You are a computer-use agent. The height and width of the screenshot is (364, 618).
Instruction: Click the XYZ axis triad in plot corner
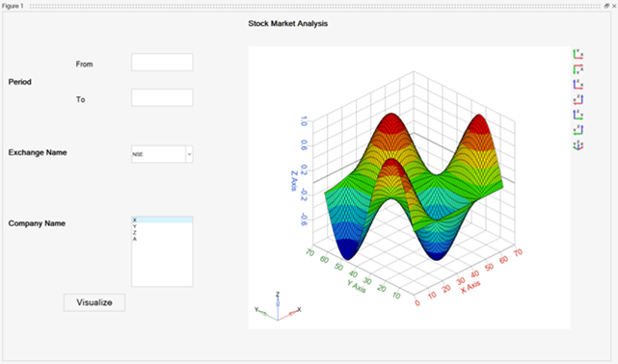(278, 307)
